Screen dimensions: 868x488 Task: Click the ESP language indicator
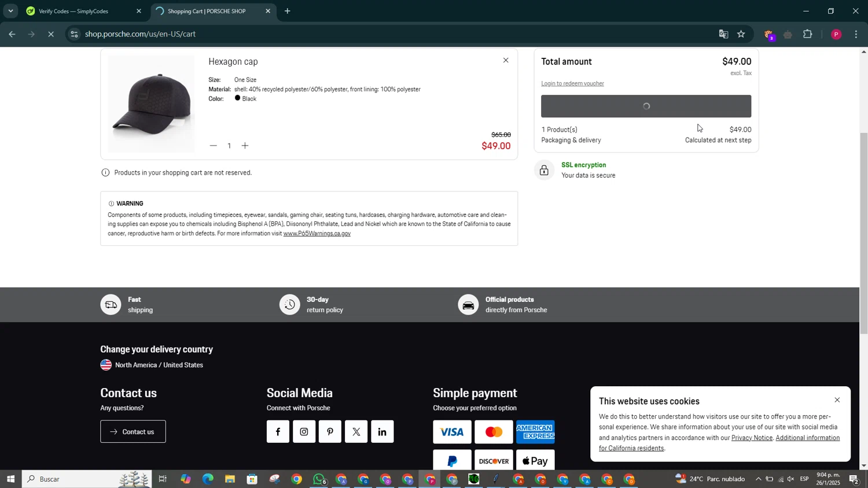point(804,479)
